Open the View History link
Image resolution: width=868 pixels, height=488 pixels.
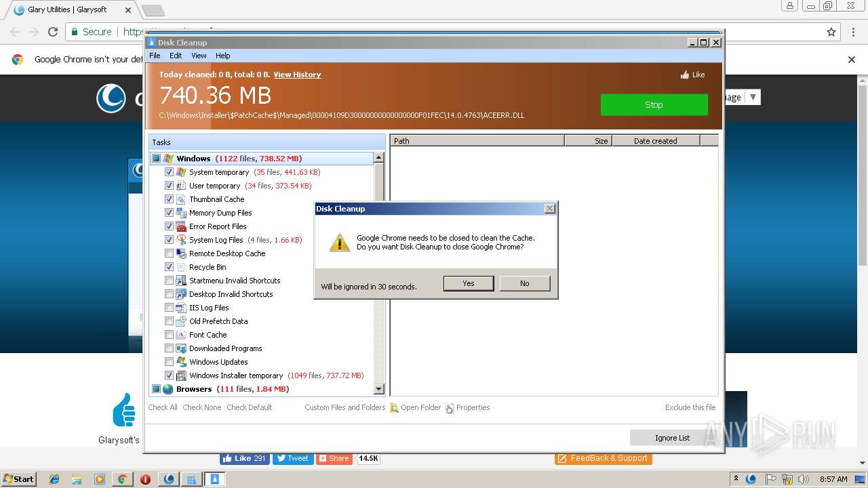coord(297,75)
